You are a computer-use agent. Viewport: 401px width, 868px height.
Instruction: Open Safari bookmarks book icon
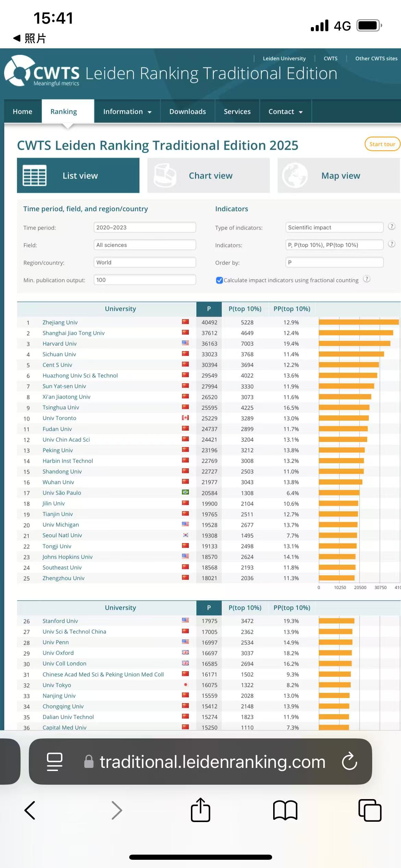[285, 810]
